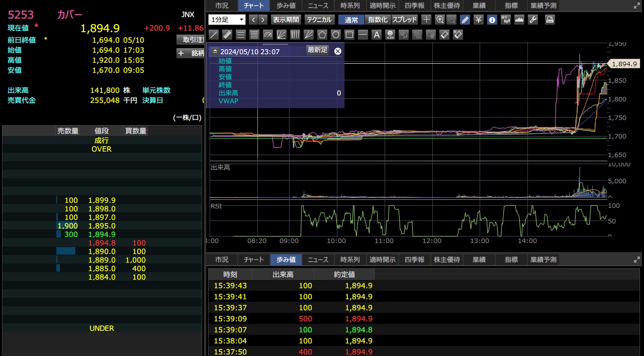
Task: Open the upper 株主優待 tab
Action: tap(447, 6)
